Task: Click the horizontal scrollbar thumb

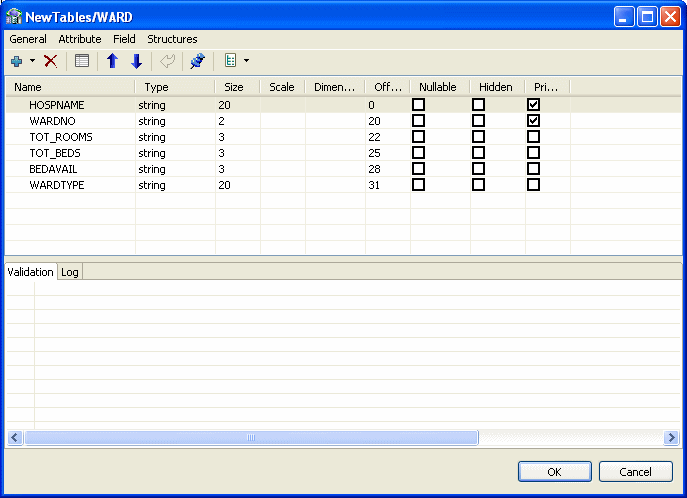Action: click(251, 438)
